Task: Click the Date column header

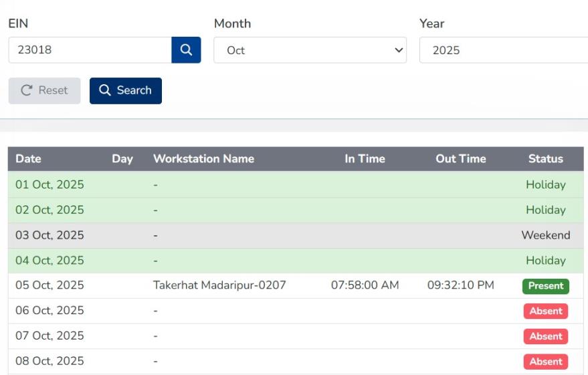Action: tap(28, 159)
